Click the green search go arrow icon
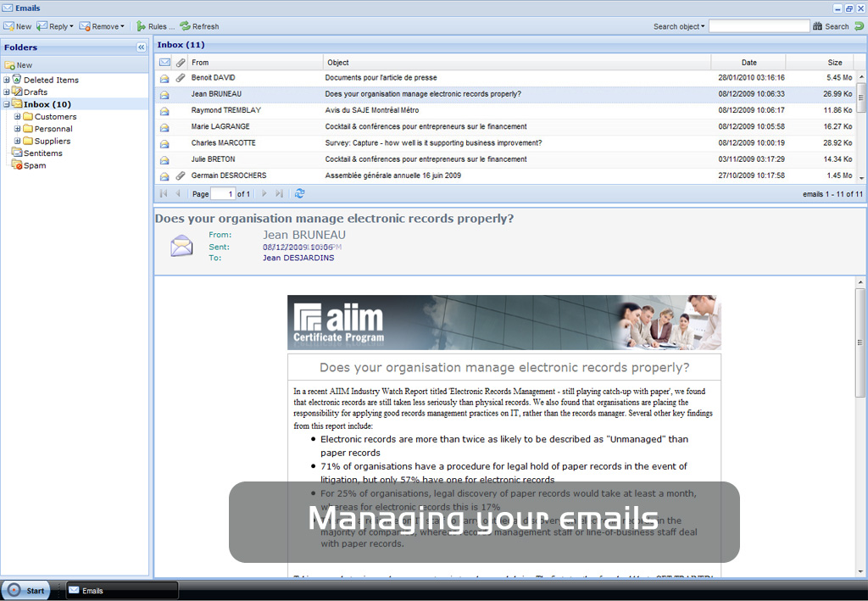The width and height of the screenshot is (868, 601). point(859,26)
